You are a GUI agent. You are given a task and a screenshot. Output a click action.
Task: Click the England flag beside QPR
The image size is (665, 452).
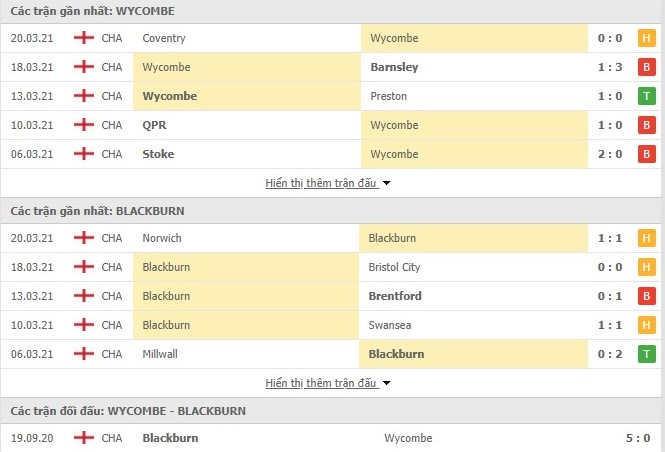click(83, 125)
